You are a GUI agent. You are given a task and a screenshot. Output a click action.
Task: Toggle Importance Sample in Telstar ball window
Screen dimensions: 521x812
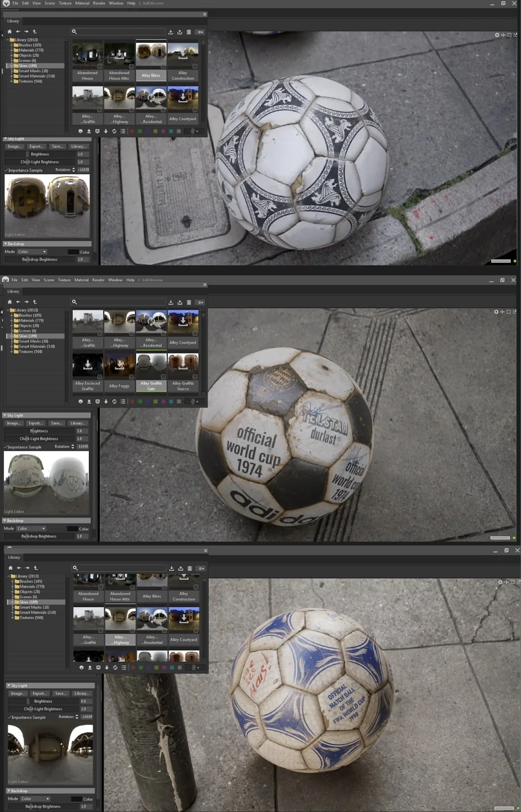(x=6, y=447)
